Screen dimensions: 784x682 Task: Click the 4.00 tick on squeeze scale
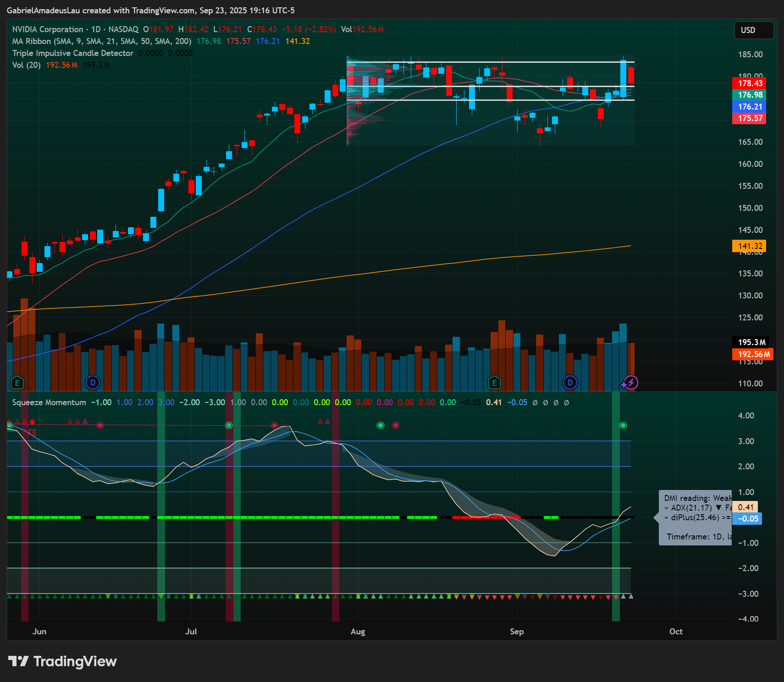tap(746, 416)
